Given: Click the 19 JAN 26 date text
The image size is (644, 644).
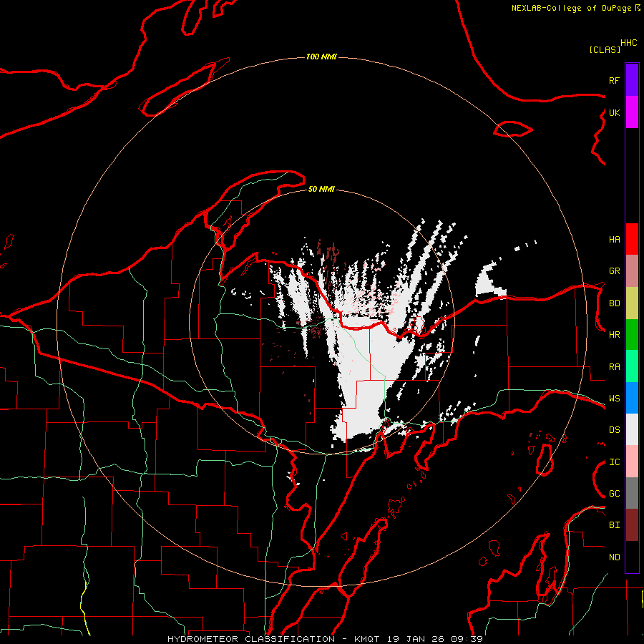Looking at the screenshot, I should point(416,639).
